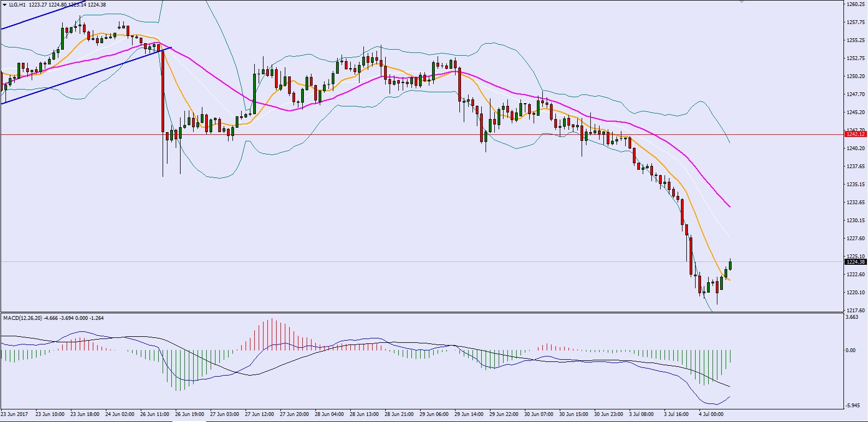The width and height of the screenshot is (868, 422).
Task: Click the separator between chart and MACD
Action: click(x=420, y=313)
